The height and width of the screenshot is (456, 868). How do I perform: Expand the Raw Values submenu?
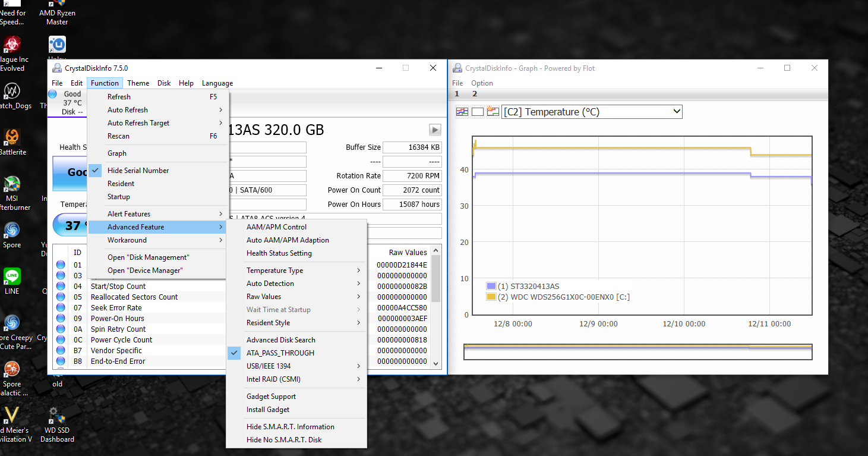[x=264, y=296]
